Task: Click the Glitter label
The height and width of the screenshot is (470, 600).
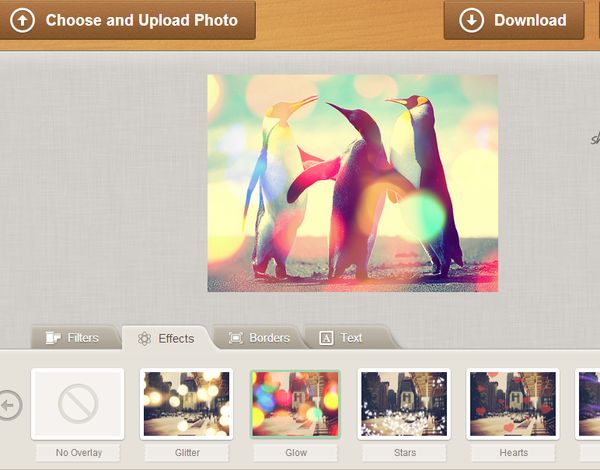Action: tap(187, 453)
